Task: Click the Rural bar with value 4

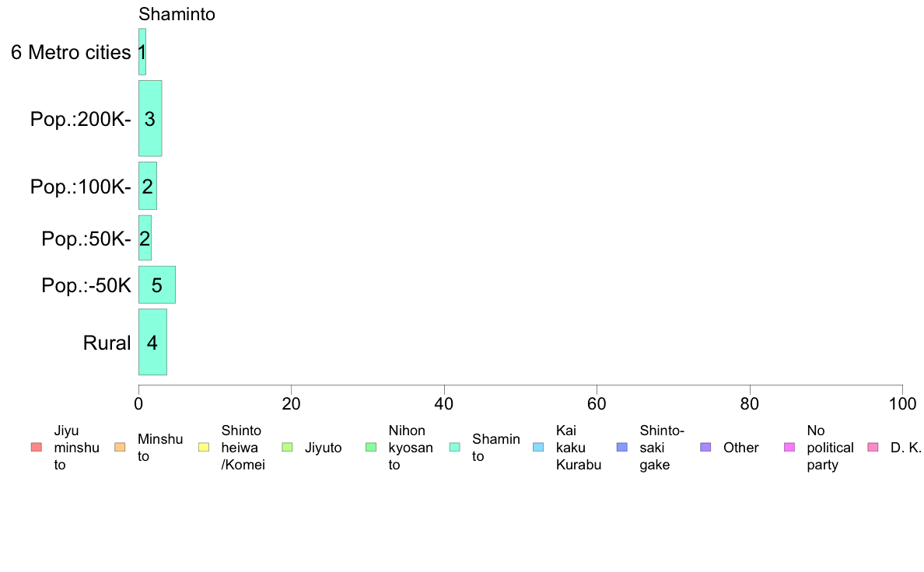Action: tap(152, 342)
